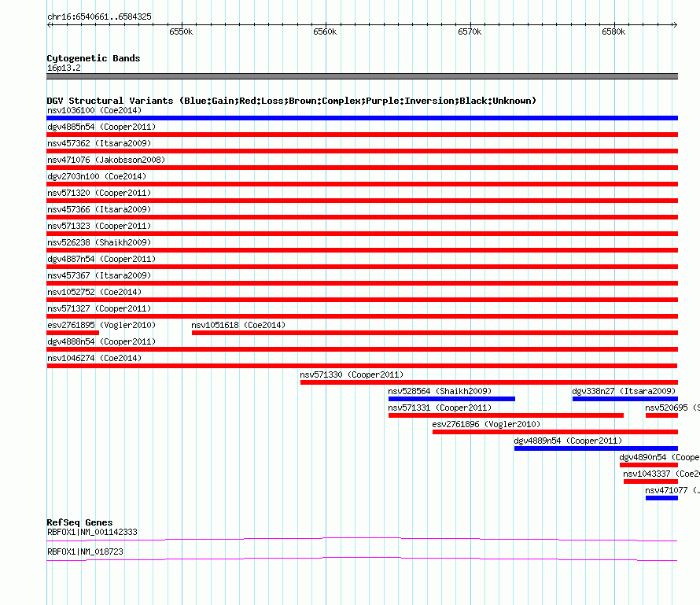Screen dimensions: 700x605
Task: Select the nsv457366 (Itsara2009) label
Action: pyautogui.click(x=99, y=209)
